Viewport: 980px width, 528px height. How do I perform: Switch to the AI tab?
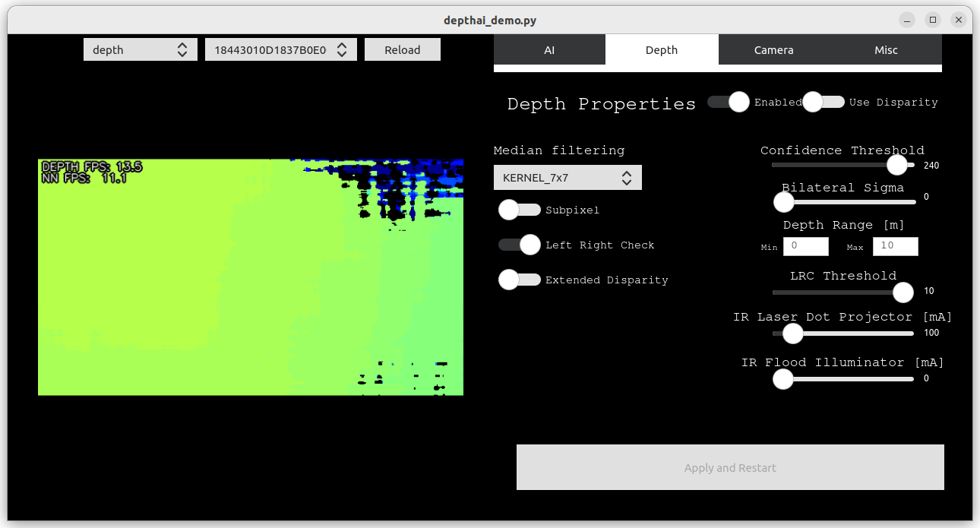click(x=549, y=49)
